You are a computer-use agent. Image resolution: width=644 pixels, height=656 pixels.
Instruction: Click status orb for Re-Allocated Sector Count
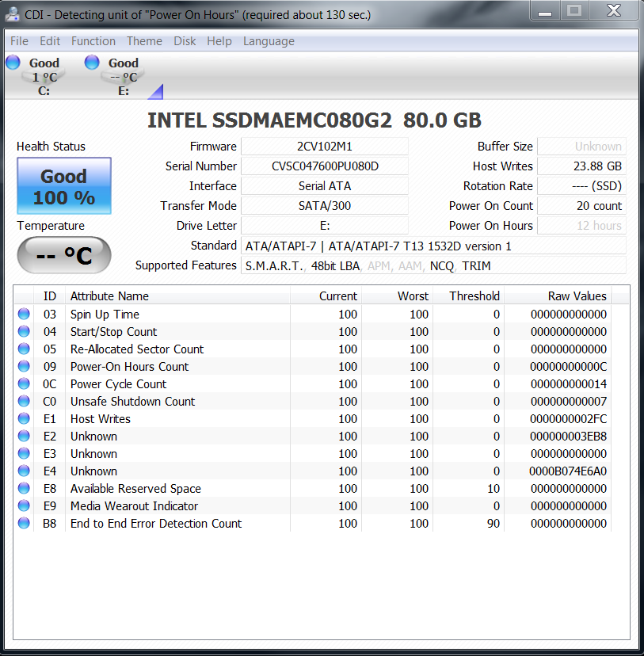click(24, 349)
